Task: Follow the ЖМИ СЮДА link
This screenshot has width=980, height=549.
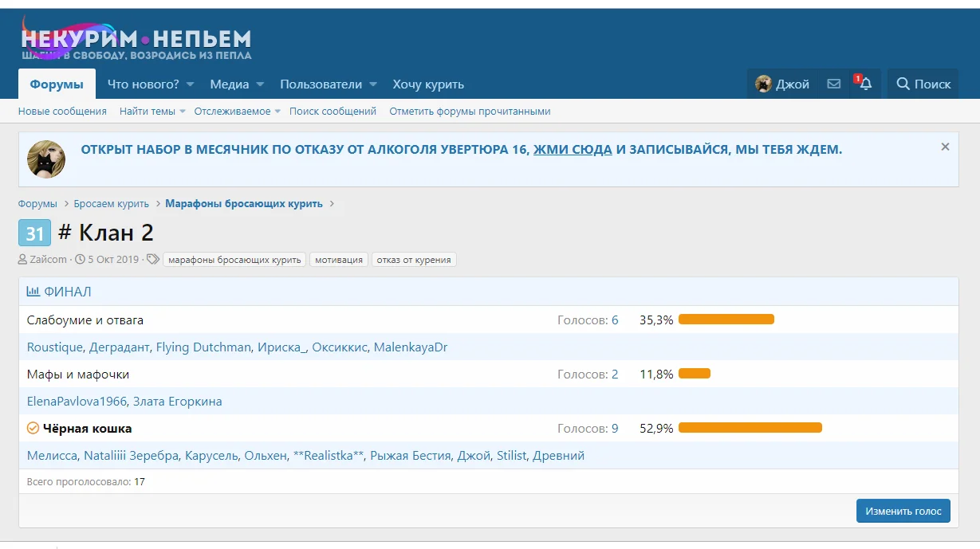Action: [x=573, y=149]
